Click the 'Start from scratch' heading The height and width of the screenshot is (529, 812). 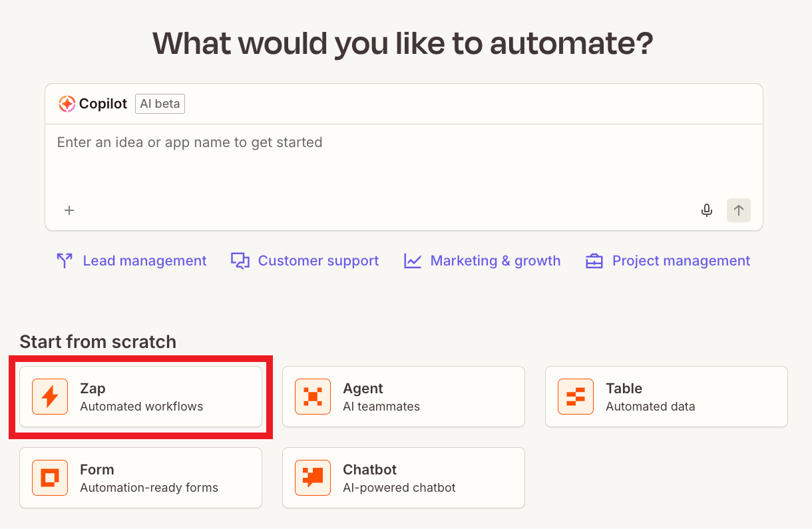(98, 342)
